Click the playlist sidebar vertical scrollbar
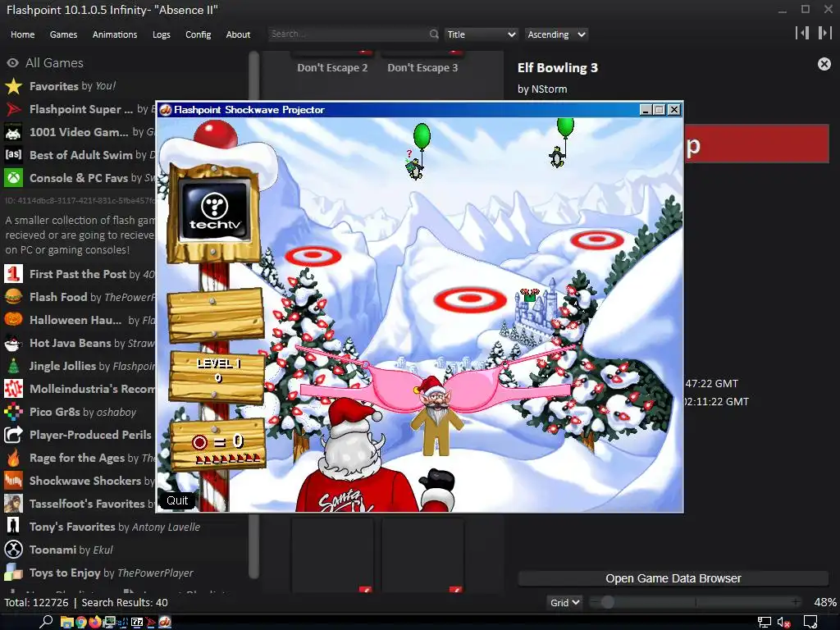 coord(254,316)
